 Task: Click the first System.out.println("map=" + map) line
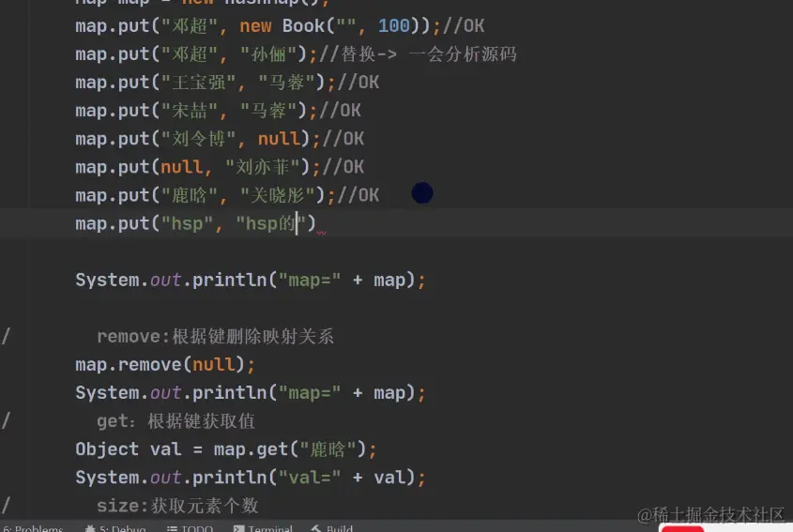click(x=251, y=280)
